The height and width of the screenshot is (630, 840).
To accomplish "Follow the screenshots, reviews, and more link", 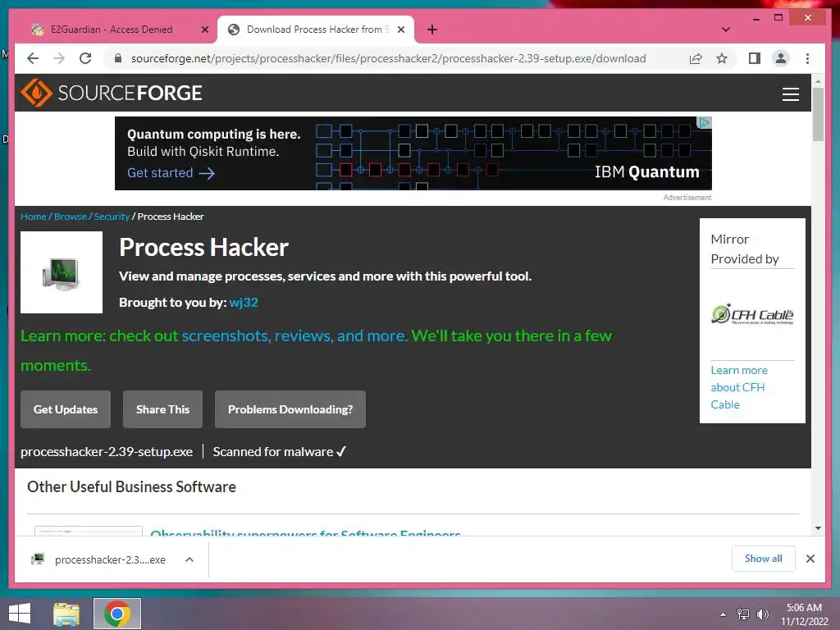I will pyautogui.click(x=294, y=336).
